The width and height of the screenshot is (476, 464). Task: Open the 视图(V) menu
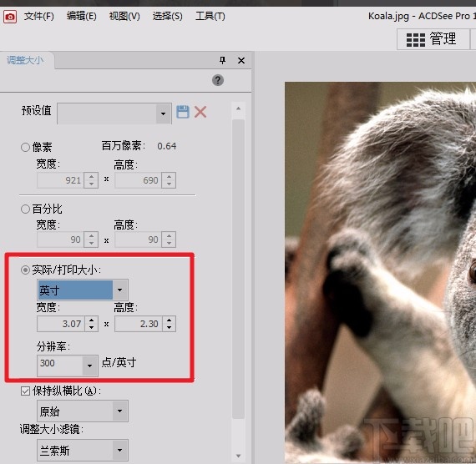(x=124, y=16)
